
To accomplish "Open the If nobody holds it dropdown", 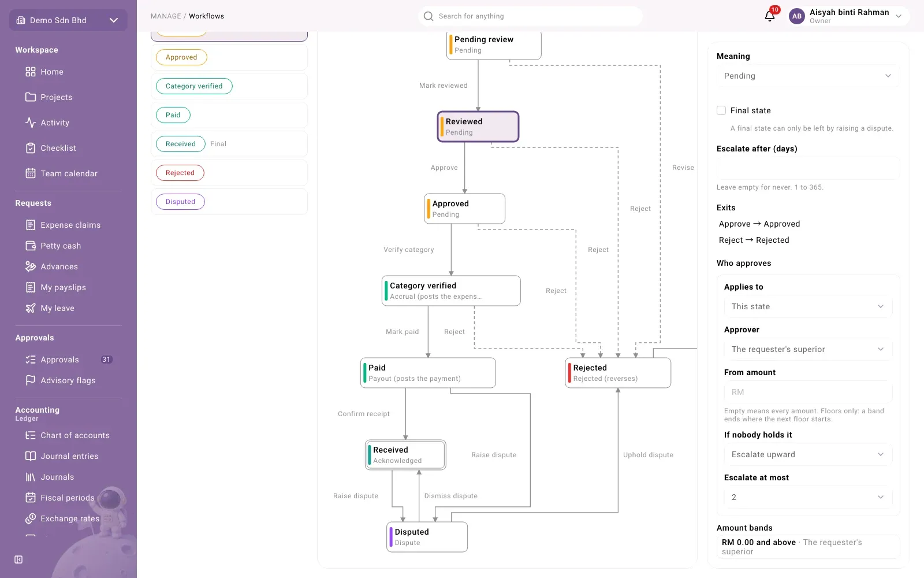I will click(808, 454).
